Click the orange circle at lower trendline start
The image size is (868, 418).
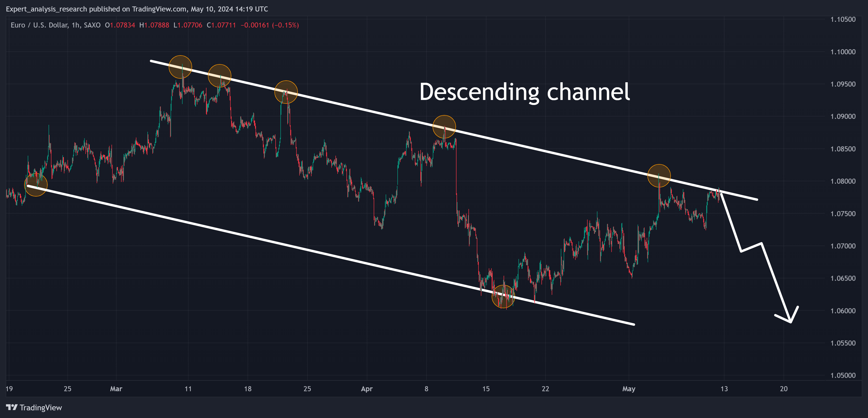pyautogui.click(x=36, y=185)
